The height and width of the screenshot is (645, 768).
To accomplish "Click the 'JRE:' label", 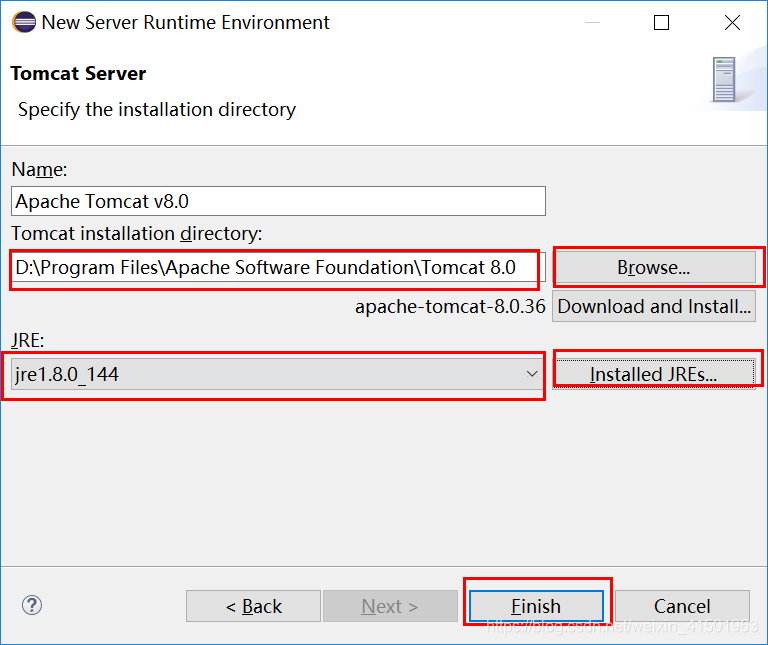I will click(27, 340).
